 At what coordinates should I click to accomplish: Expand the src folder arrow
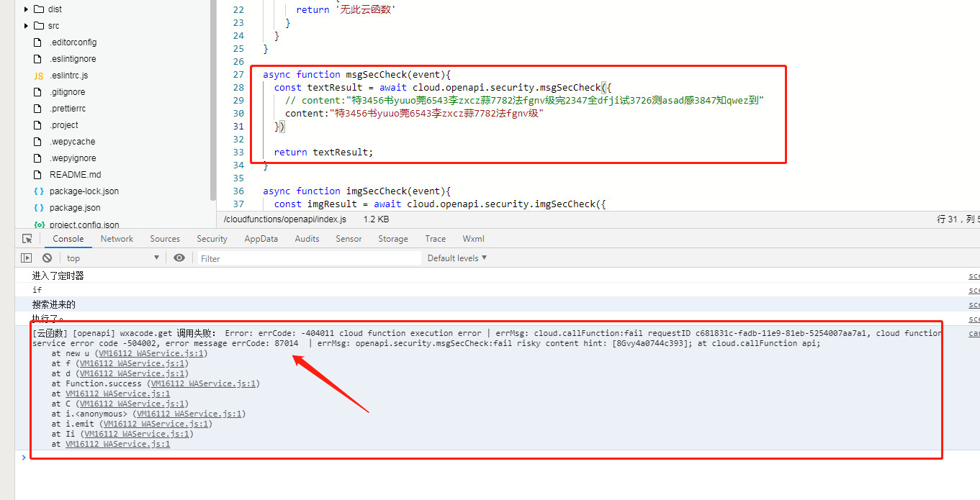coord(27,26)
